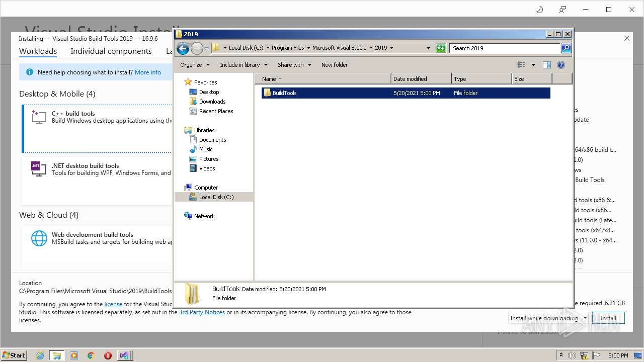
Task: Sort by the Name column header
Action: (x=323, y=79)
